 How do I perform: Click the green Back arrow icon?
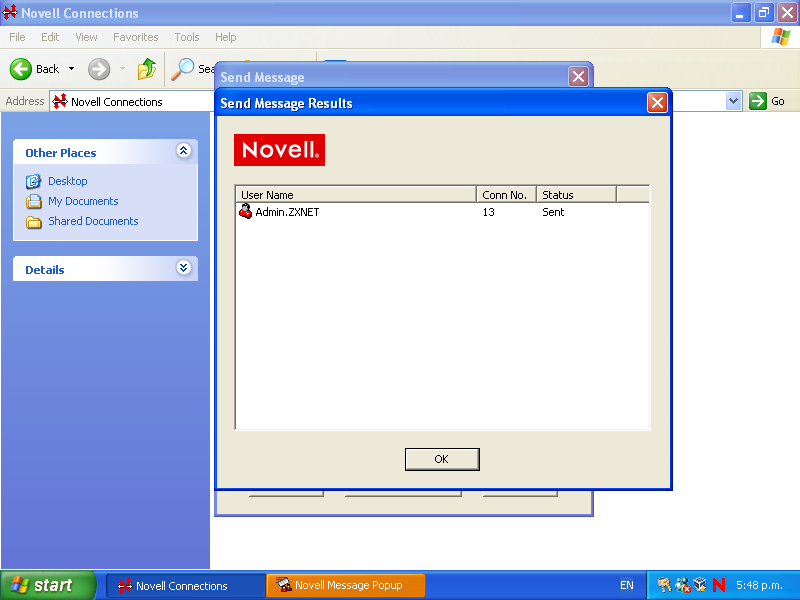21,69
